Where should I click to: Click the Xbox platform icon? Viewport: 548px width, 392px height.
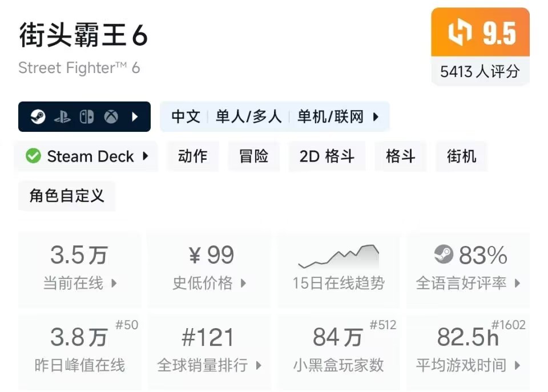click(111, 117)
